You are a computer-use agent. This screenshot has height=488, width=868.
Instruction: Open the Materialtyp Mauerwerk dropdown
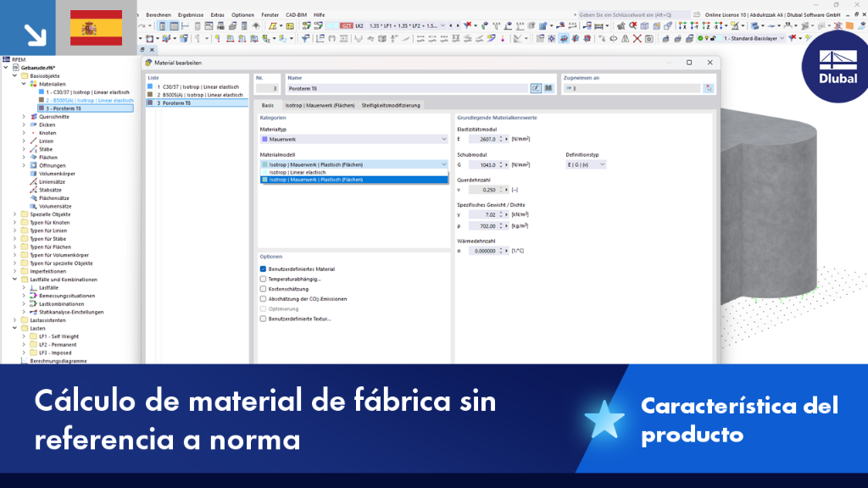point(353,140)
